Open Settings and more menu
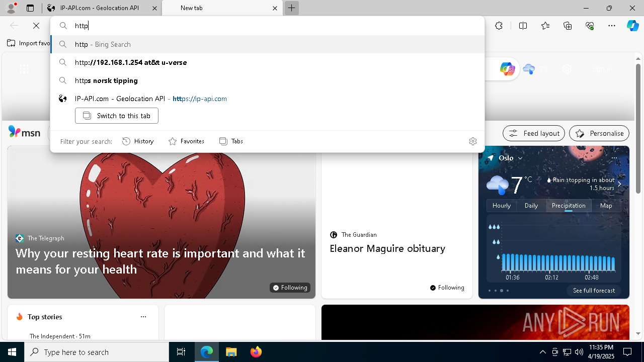Screen dimensions: 644x362 tap(612, 26)
